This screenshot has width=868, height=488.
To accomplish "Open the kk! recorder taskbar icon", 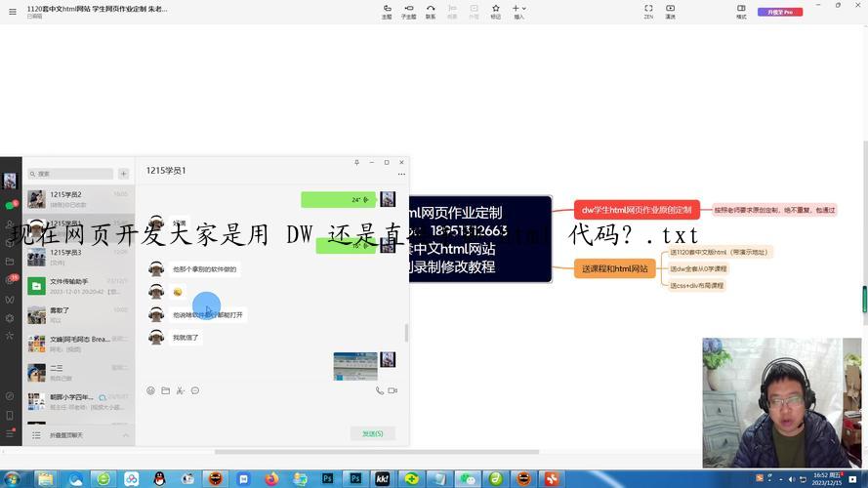I will (383, 479).
